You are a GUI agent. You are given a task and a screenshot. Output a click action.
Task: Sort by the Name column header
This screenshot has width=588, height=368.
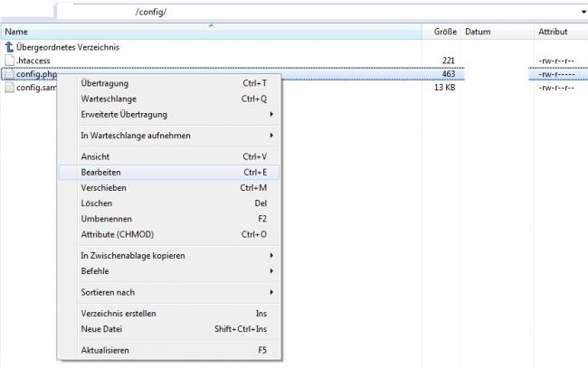[211, 32]
